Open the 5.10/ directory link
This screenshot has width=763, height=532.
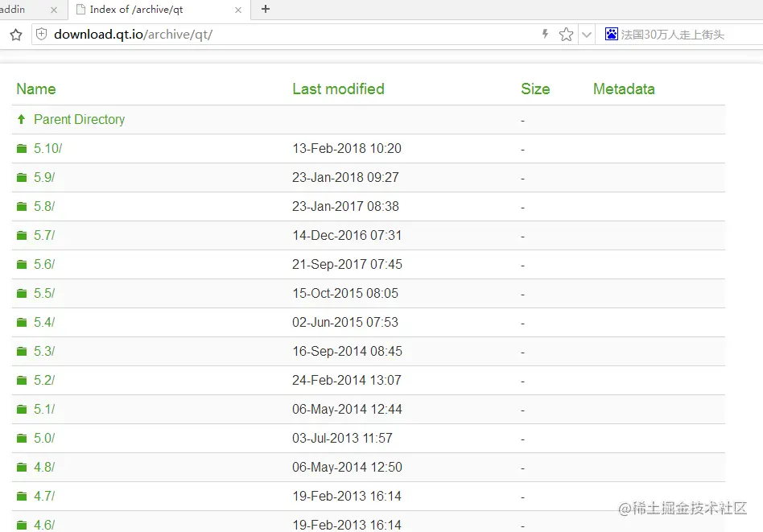click(x=47, y=148)
